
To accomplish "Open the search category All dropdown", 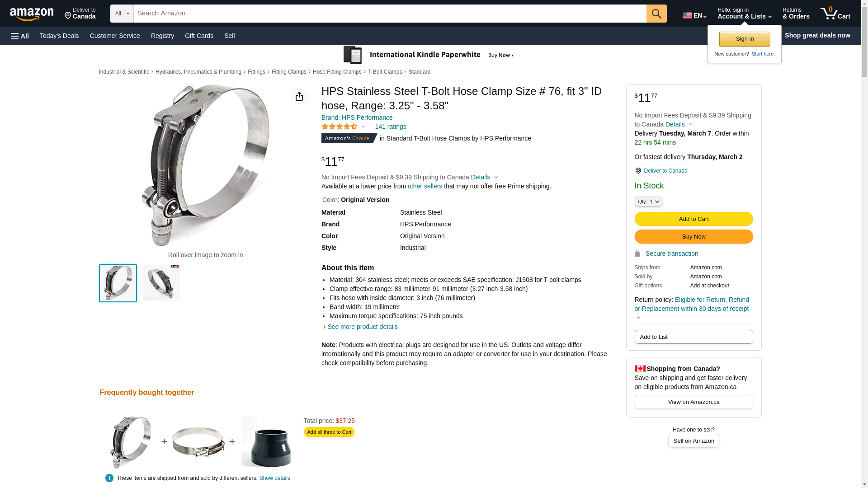I will coord(122,14).
